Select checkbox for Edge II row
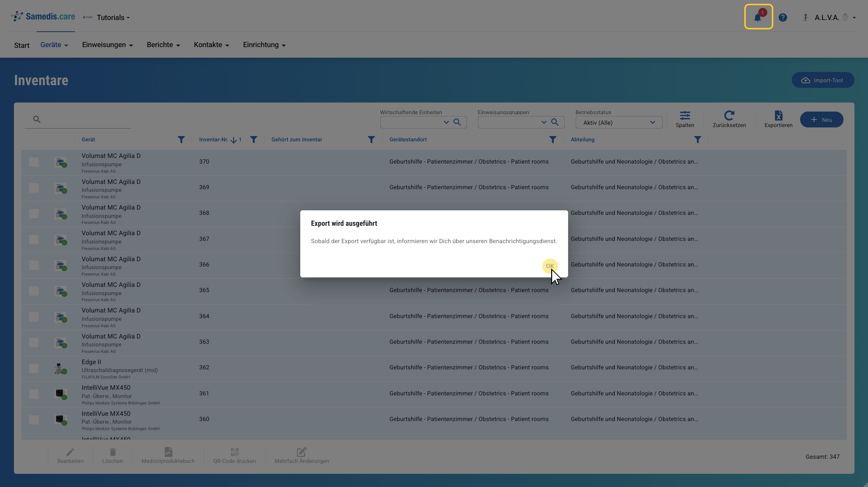The width and height of the screenshot is (868, 487). click(34, 368)
